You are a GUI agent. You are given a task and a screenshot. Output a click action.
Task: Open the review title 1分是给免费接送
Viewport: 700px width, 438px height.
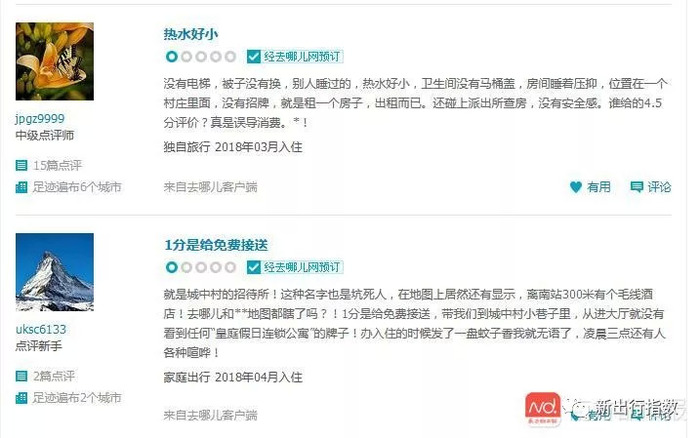coord(216,245)
